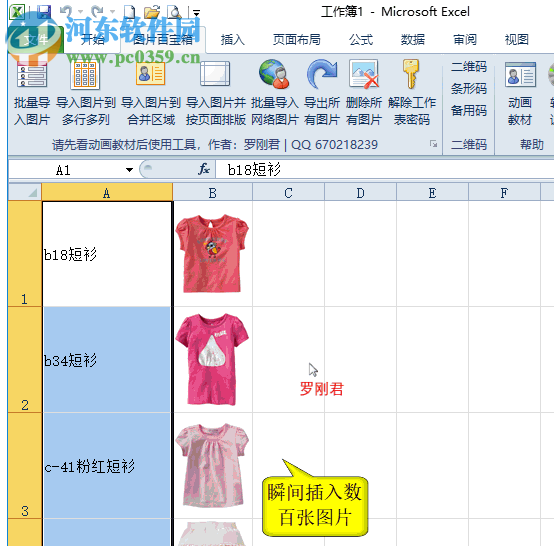Click the Redo arrow icon

(97, 11)
